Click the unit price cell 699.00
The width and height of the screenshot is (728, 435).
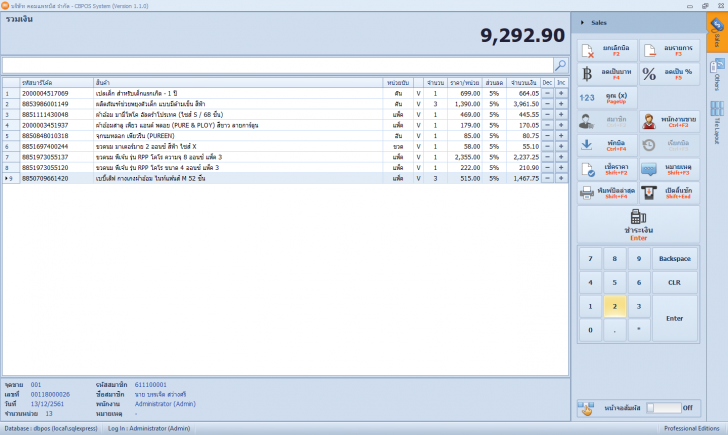pos(464,93)
